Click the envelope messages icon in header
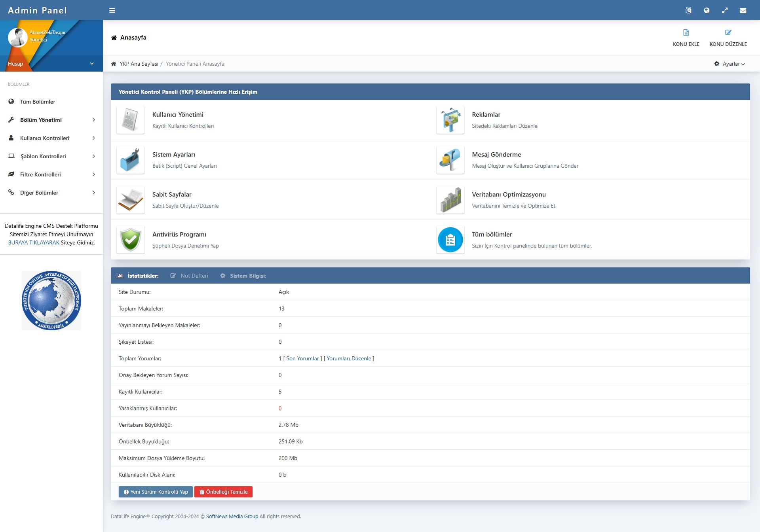Viewport: 760px width, 532px height. click(x=743, y=10)
